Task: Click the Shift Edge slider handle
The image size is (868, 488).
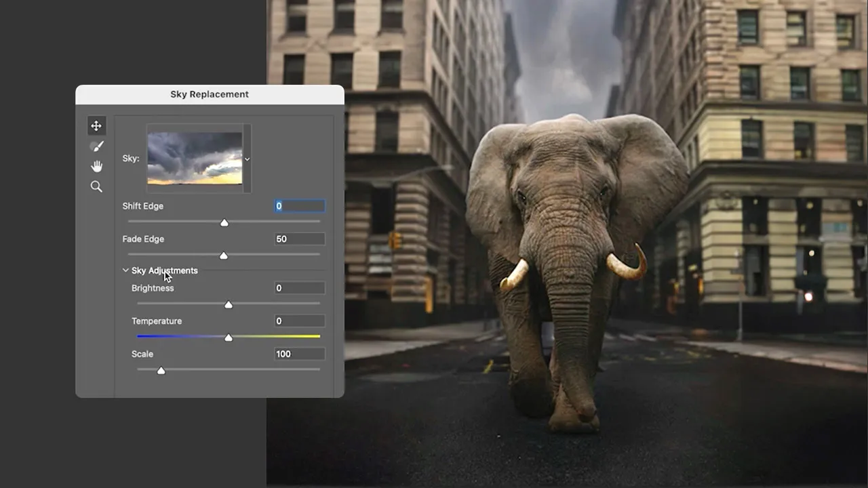Action: coord(224,223)
